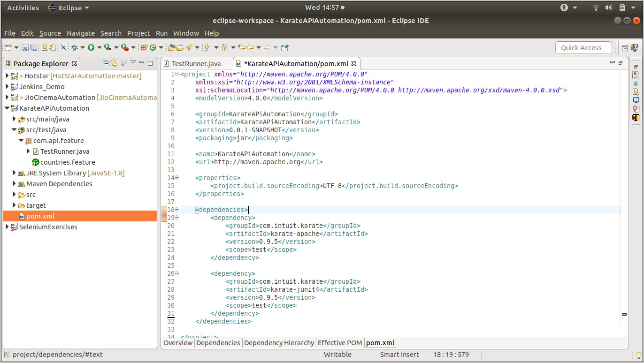
Task: Click the External Tools run icon
Action: pos(124,47)
